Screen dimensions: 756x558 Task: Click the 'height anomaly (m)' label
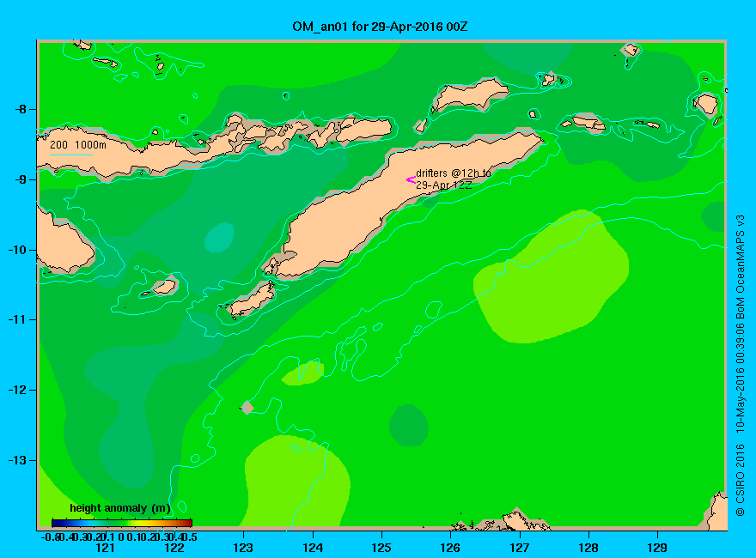(120, 508)
